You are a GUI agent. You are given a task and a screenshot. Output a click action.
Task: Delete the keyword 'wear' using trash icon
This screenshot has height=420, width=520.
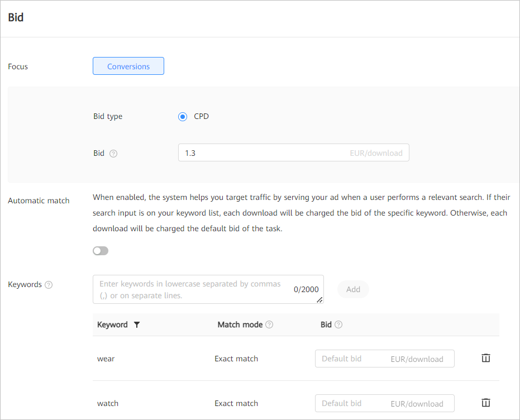point(485,358)
